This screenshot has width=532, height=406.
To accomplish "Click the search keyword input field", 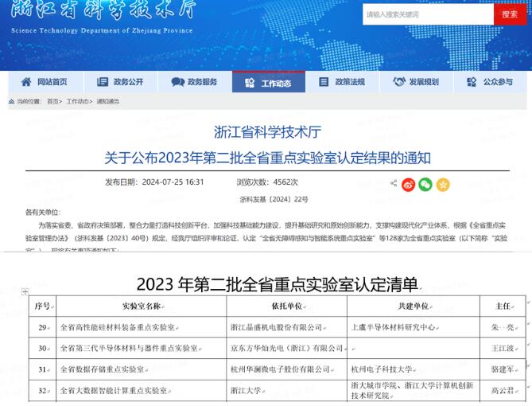I will tap(427, 14).
